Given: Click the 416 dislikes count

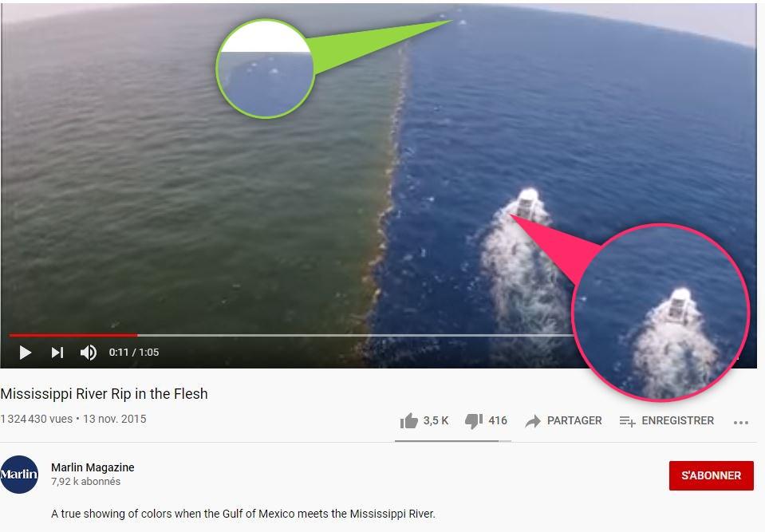Looking at the screenshot, I should tap(498, 420).
